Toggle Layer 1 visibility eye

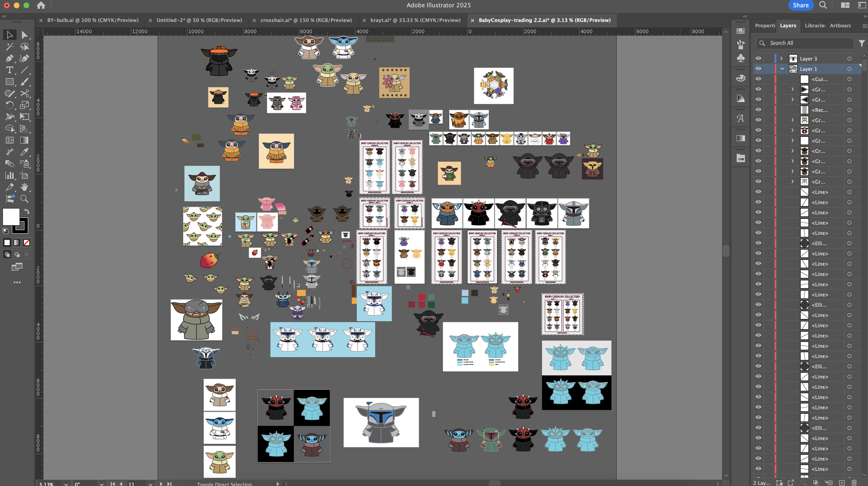tap(758, 69)
